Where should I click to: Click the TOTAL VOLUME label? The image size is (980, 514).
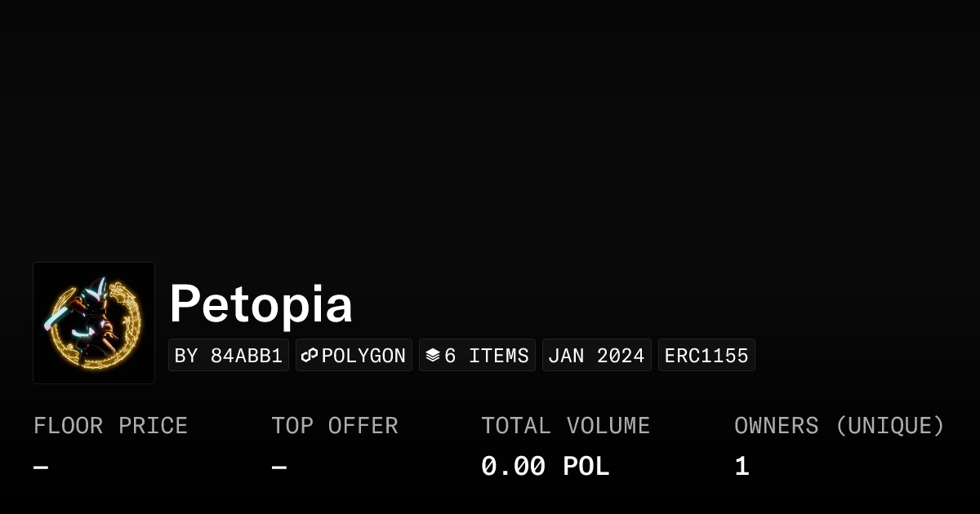pyautogui.click(x=565, y=426)
